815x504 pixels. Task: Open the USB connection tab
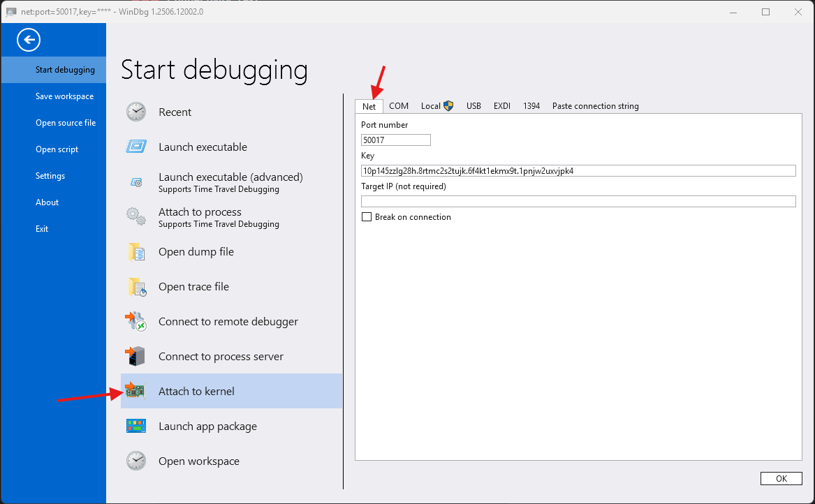pyautogui.click(x=473, y=106)
